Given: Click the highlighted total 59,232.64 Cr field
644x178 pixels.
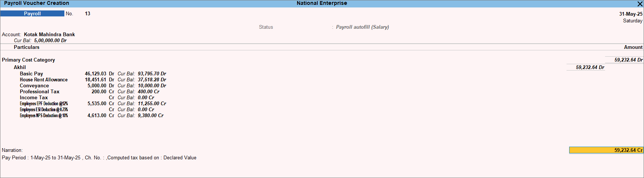Looking at the screenshot, I should (x=606, y=150).
